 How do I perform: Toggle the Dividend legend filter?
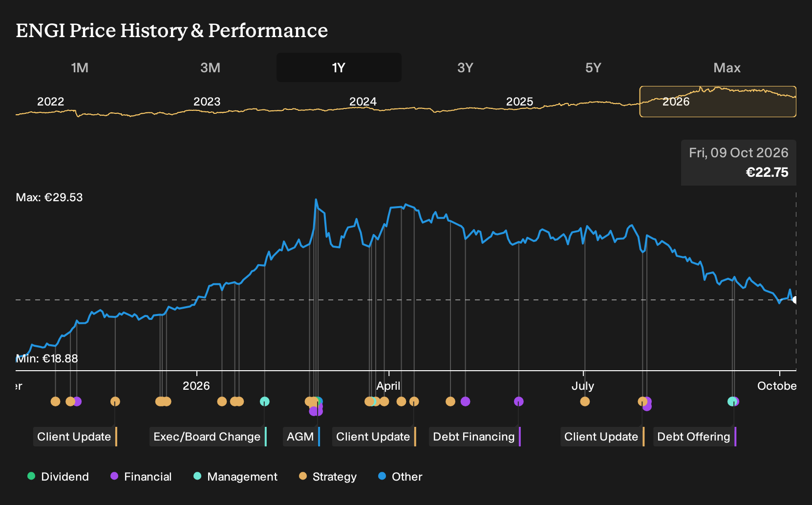[x=58, y=477]
